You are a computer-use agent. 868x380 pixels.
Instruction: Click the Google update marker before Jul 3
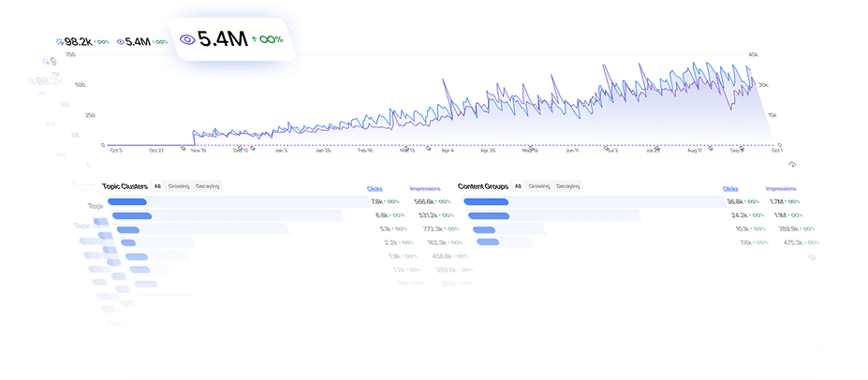(x=606, y=148)
